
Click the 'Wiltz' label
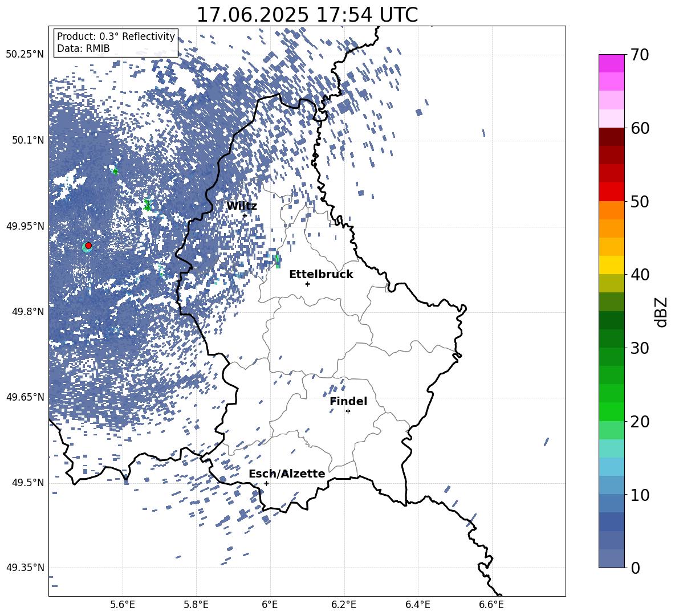pyautogui.click(x=242, y=206)
